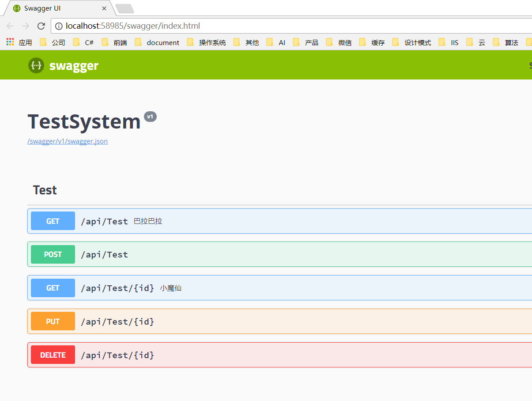The width and height of the screenshot is (532, 401).
Task: Click the 应用 apps label in bookmarks bar
Action: [x=25, y=42]
